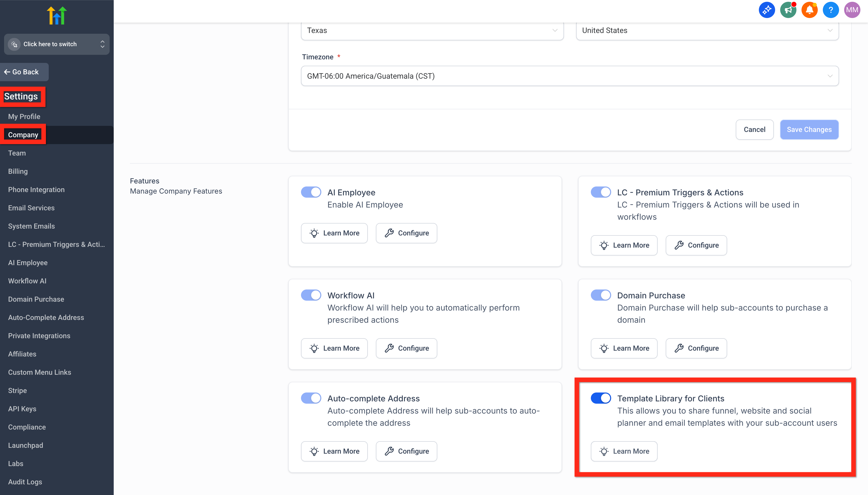Click Learn More under Template Library

(x=624, y=451)
